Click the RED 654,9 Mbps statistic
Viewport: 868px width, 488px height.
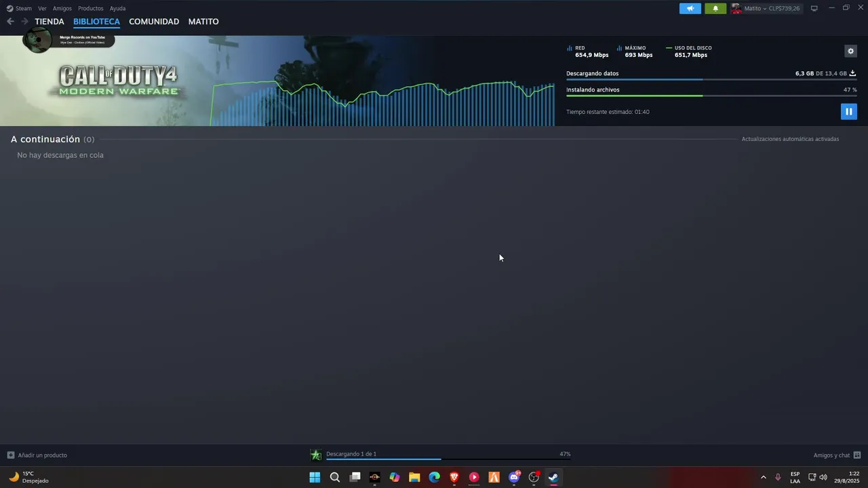pyautogui.click(x=587, y=52)
